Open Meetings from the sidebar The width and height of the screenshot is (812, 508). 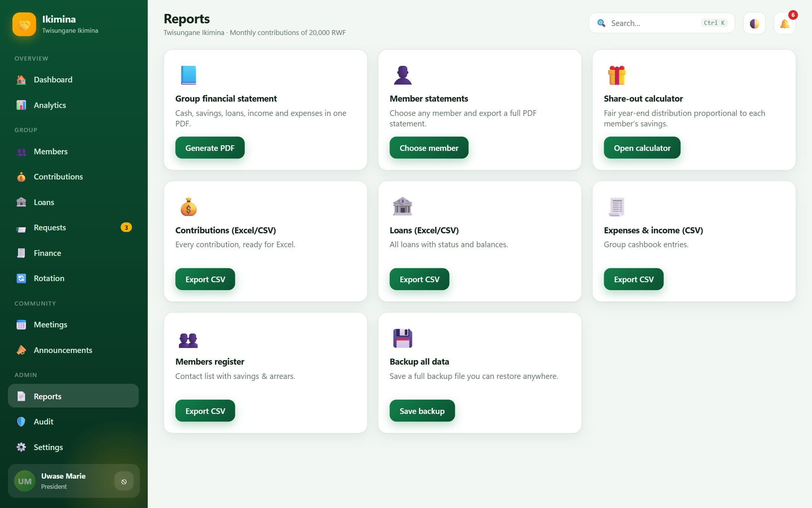tap(73, 325)
